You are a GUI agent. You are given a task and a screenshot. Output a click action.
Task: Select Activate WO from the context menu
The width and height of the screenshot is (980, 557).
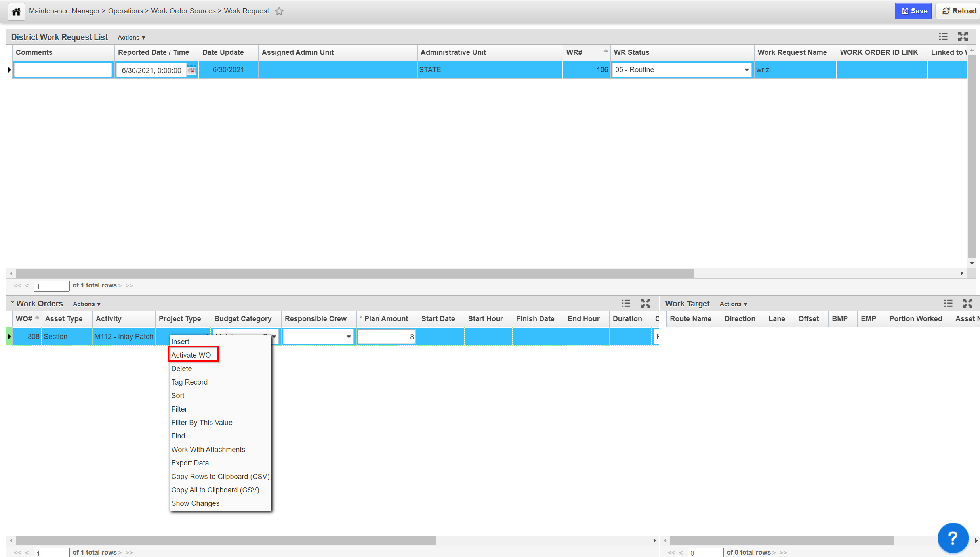click(x=191, y=355)
